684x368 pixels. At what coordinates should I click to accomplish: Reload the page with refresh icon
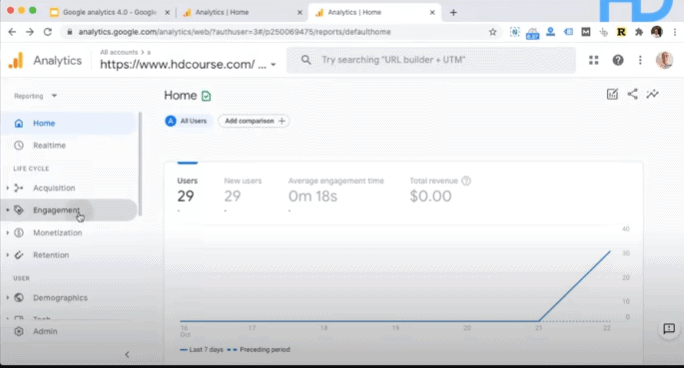tap(48, 32)
